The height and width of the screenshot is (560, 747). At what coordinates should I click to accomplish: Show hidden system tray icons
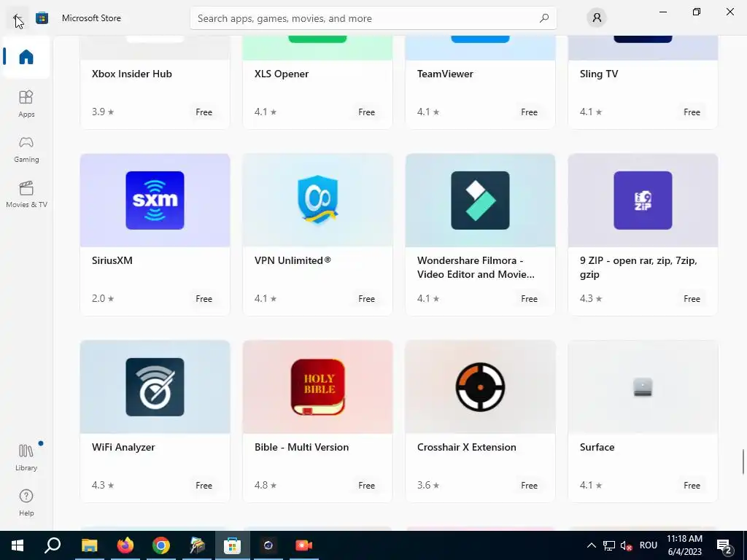click(x=591, y=545)
